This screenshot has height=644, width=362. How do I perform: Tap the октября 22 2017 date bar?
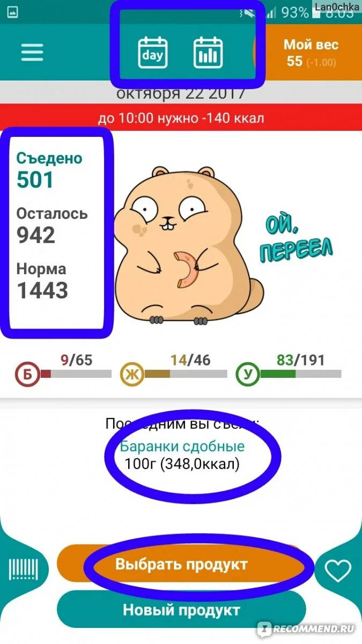[x=181, y=93]
